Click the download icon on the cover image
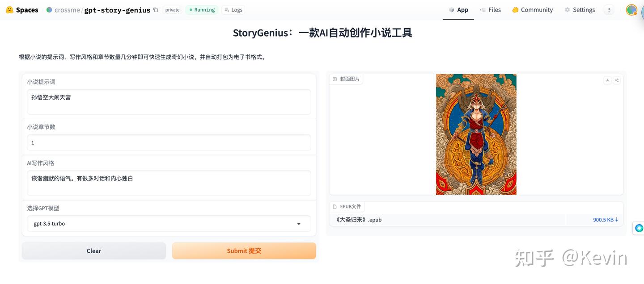This screenshot has width=644, height=284. tap(607, 80)
